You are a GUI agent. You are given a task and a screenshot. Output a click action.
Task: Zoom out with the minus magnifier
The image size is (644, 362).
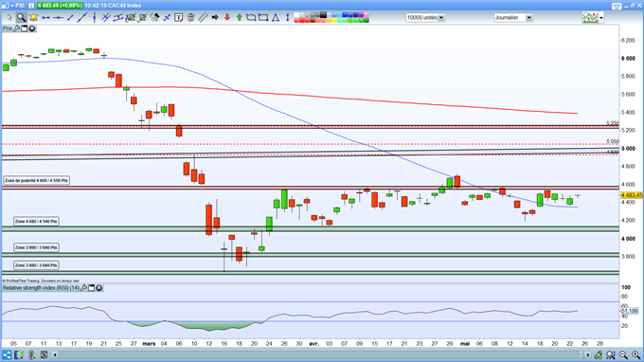(x=623, y=354)
